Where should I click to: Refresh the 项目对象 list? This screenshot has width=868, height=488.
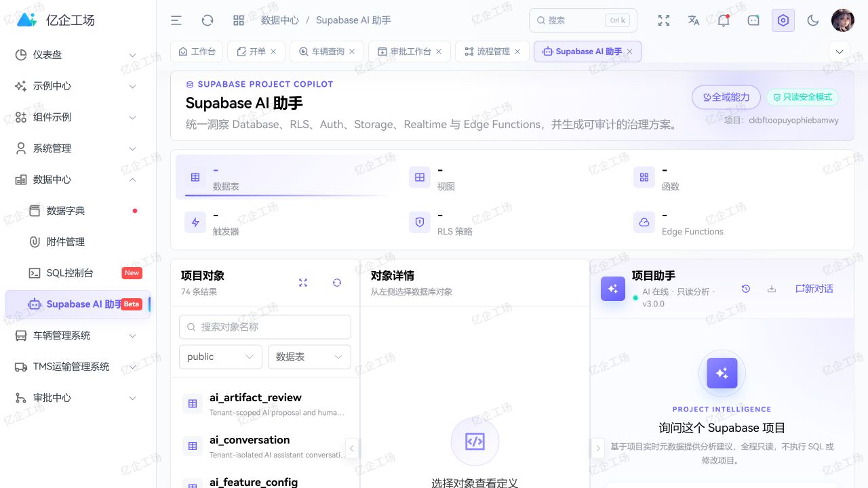(337, 283)
